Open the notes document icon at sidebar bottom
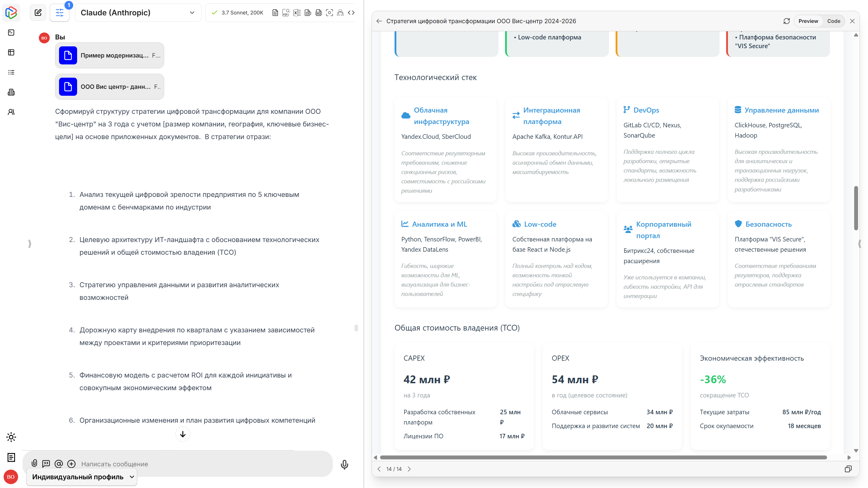The width and height of the screenshot is (868, 488). tap(11, 457)
